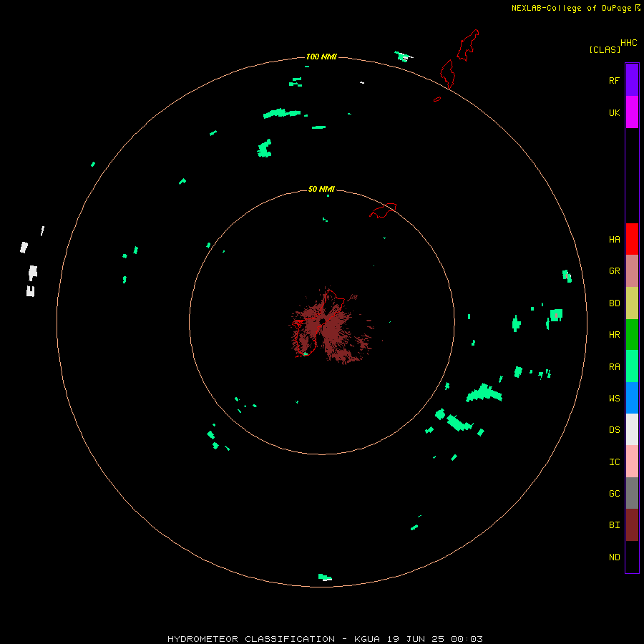This screenshot has width=644, height=644.
Task: Click the WS legend label
Action: coord(614,398)
